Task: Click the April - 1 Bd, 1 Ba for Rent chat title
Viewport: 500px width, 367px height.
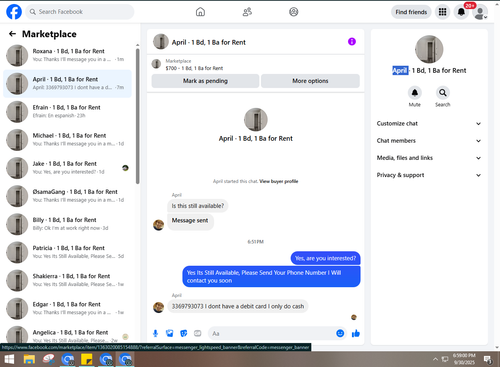Action: (209, 42)
